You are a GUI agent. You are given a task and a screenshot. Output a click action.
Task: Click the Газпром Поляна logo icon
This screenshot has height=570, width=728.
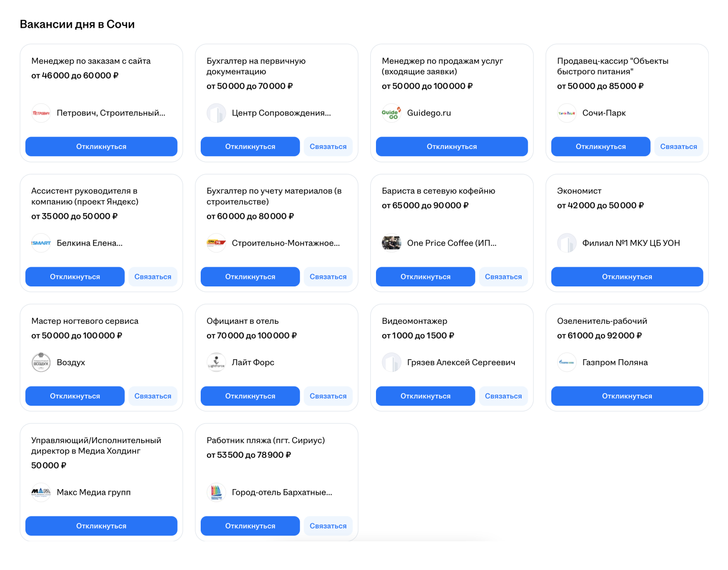(x=567, y=362)
